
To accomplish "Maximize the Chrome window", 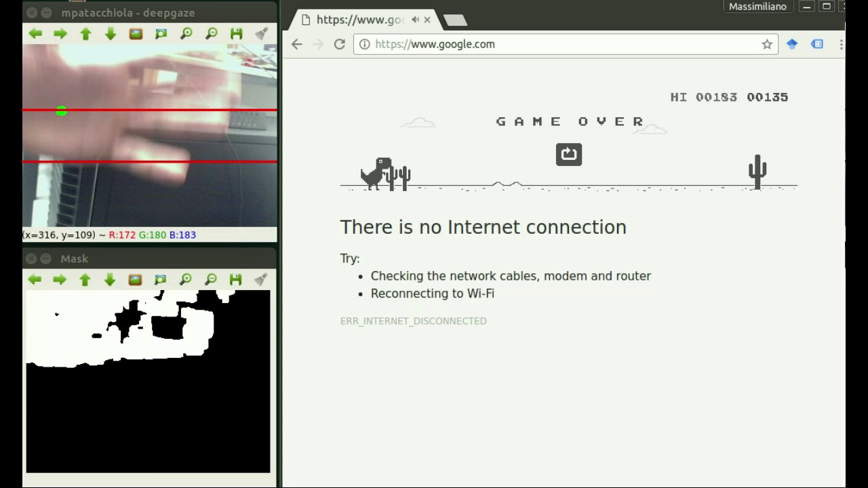I will (826, 7).
